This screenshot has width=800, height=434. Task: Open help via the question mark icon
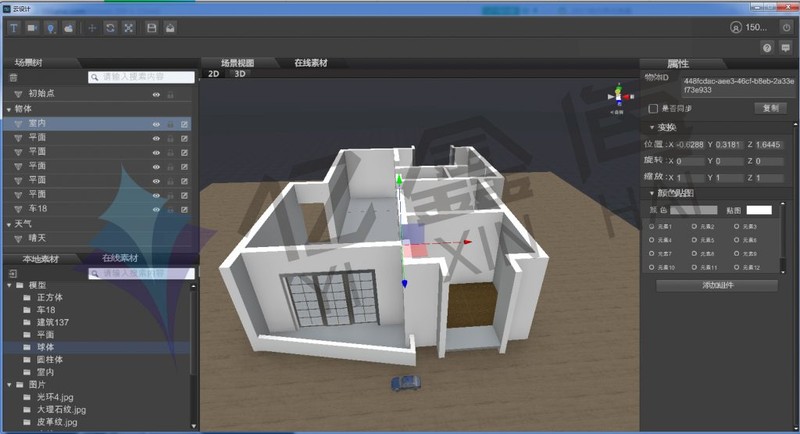767,48
